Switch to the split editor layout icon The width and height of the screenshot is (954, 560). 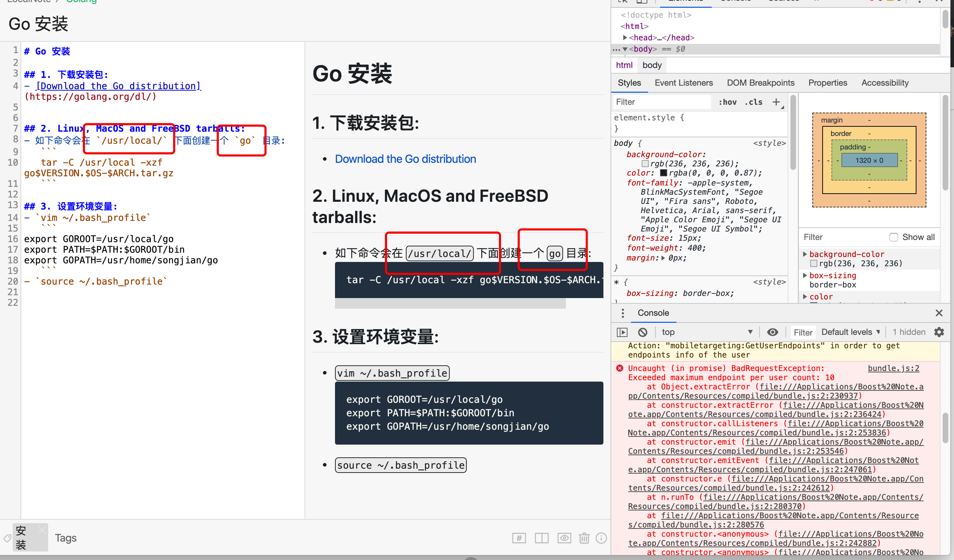click(x=541, y=538)
